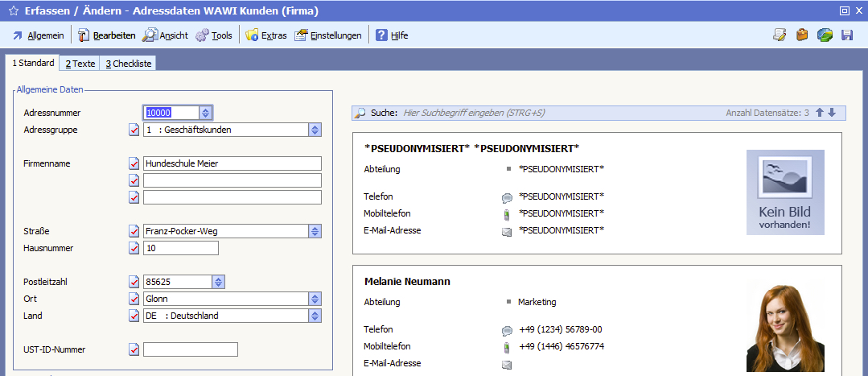This screenshot has height=376, width=868.
Task: Expand the Adressgruppe Geschäftskunden dropdown
Action: point(315,130)
